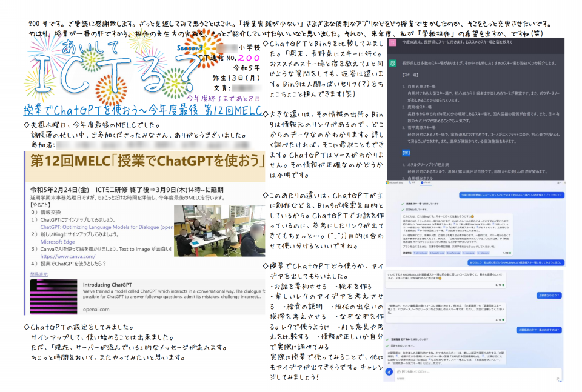Click the green ChatGPT logo icon
The width and height of the screenshot is (582, 392).
pos(392,64)
